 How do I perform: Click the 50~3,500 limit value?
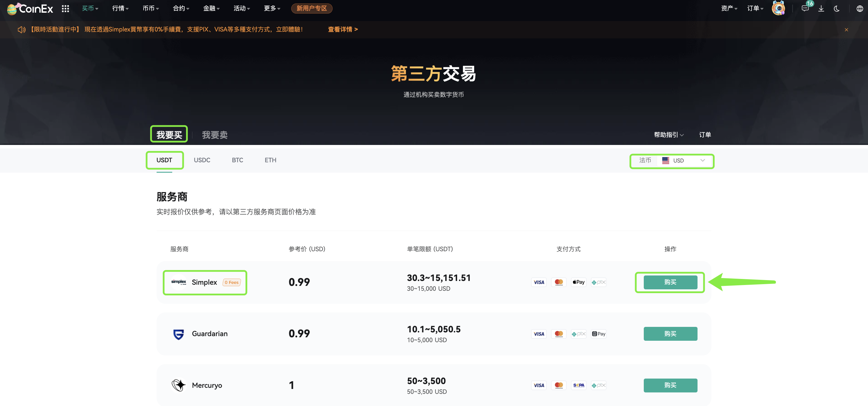[426, 381]
